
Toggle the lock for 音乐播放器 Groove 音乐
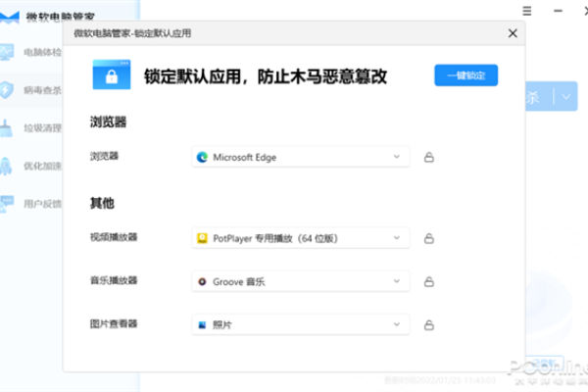(x=429, y=281)
